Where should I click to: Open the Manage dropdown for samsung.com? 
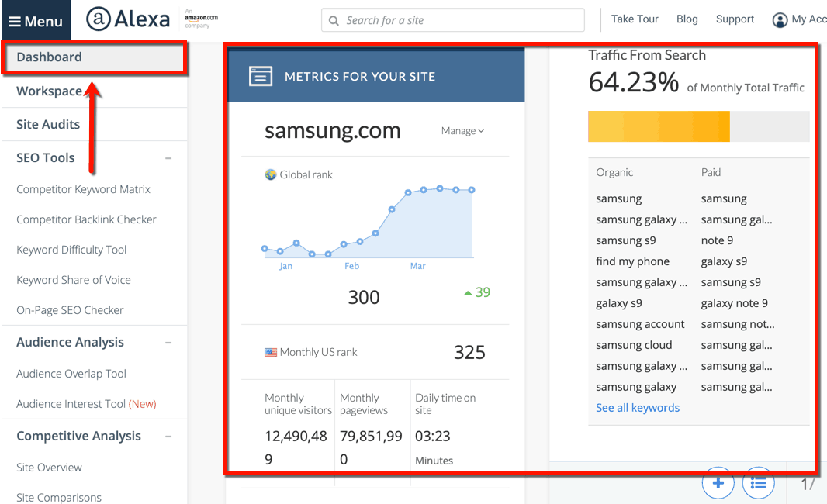click(x=462, y=131)
